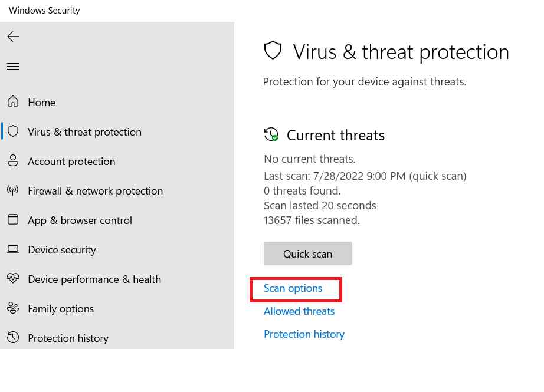Go to Home in sidebar

42,102
